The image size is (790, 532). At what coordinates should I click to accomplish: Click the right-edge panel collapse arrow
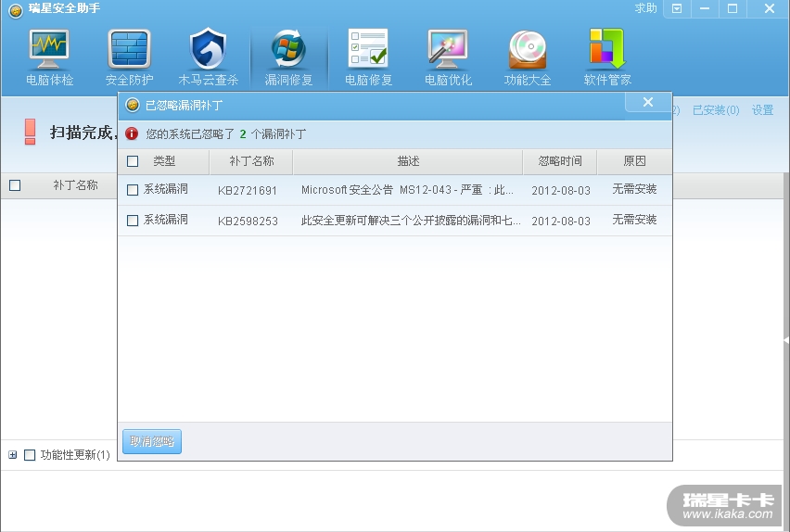(x=786, y=340)
